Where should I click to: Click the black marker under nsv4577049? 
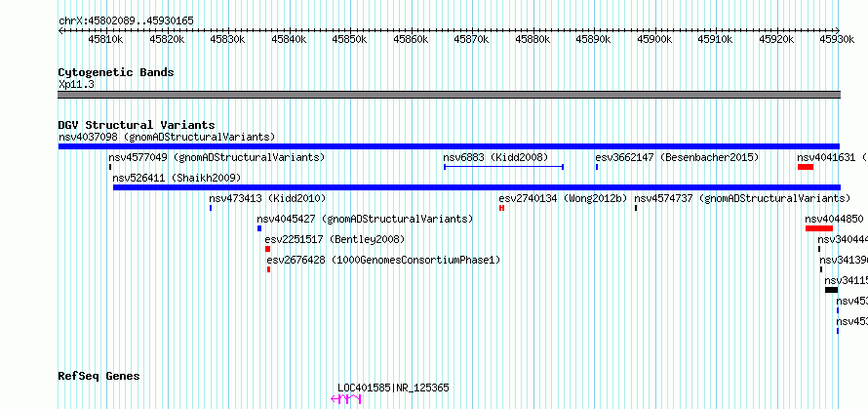point(110,167)
